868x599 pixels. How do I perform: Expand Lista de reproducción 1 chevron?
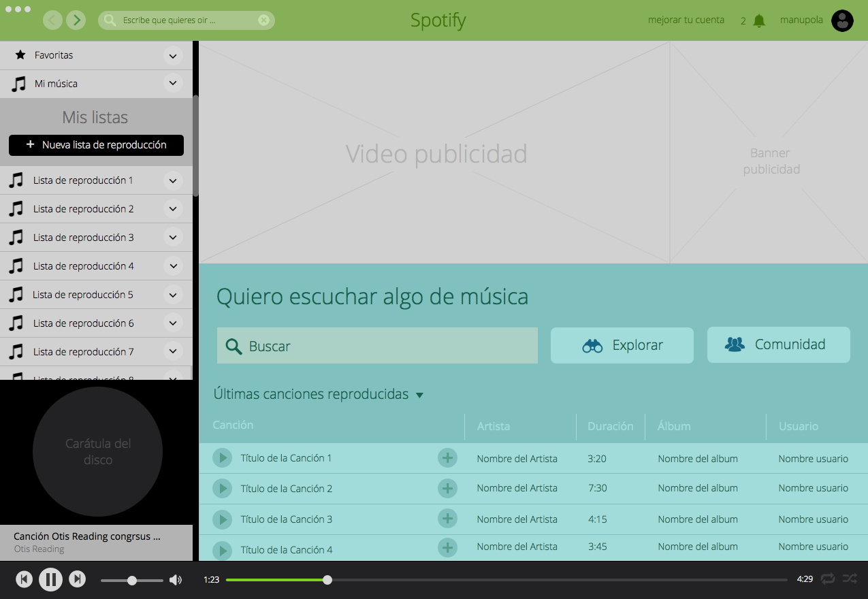coord(173,180)
